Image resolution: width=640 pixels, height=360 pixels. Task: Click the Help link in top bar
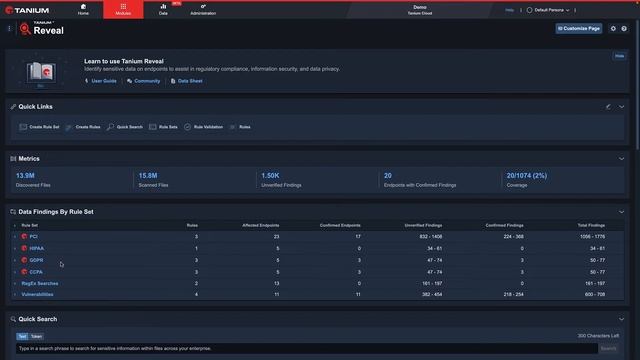pyautogui.click(x=509, y=10)
